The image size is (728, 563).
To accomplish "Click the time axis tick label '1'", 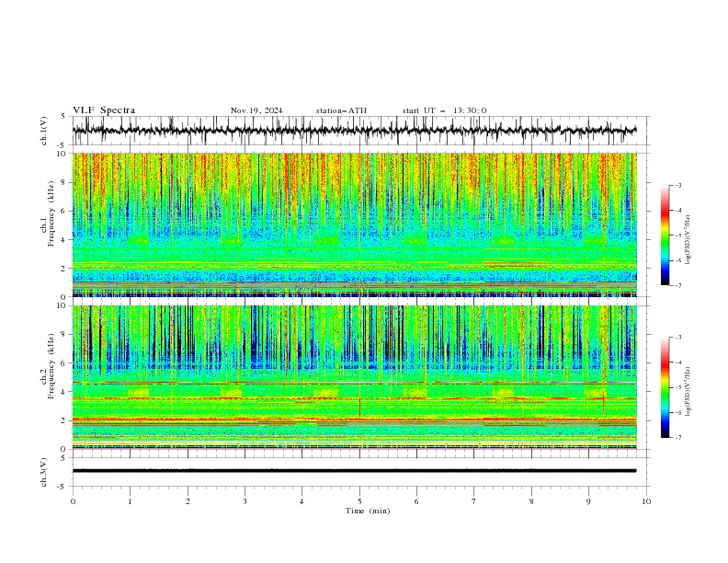I will click(x=130, y=501).
